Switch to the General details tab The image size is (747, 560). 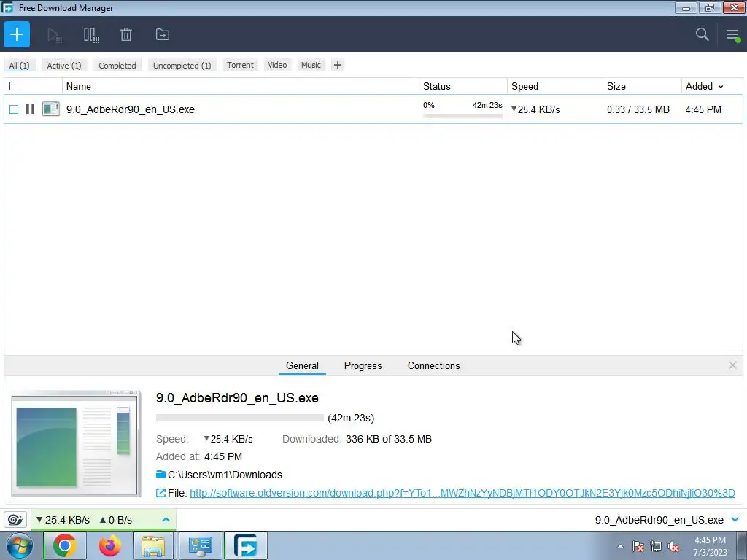click(x=302, y=365)
